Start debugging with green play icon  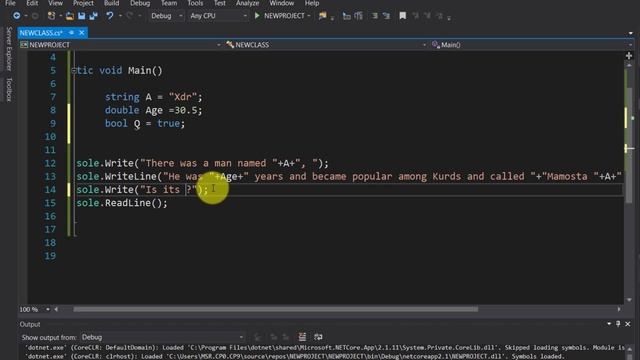click(257, 16)
